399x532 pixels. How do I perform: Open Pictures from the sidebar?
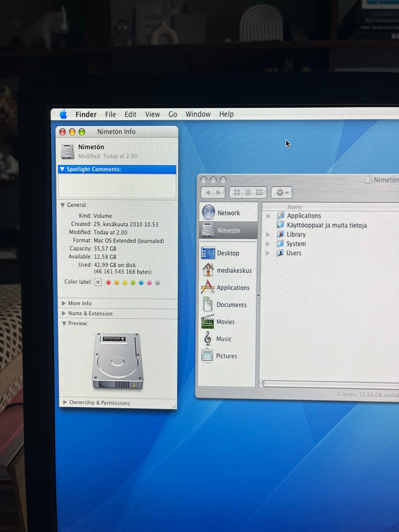(x=227, y=356)
